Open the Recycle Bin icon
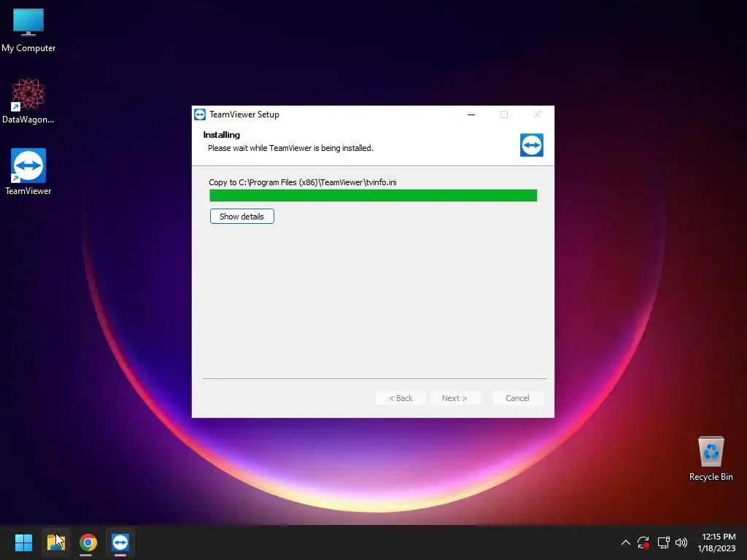 [711, 459]
